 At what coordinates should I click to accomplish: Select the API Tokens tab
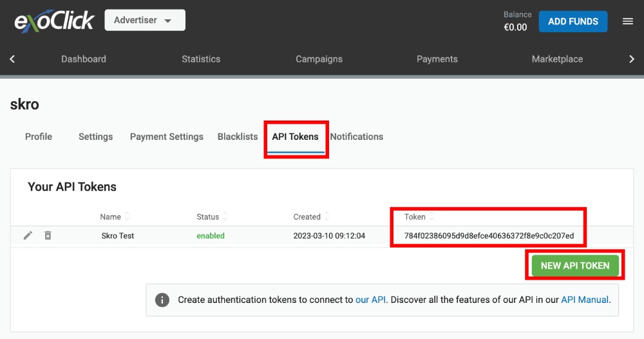click(296, 137)
